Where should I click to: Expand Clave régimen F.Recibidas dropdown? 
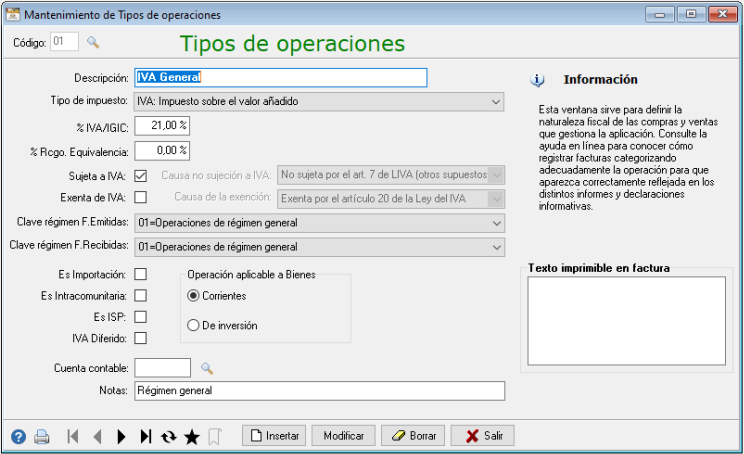click(x=318, y=246)
